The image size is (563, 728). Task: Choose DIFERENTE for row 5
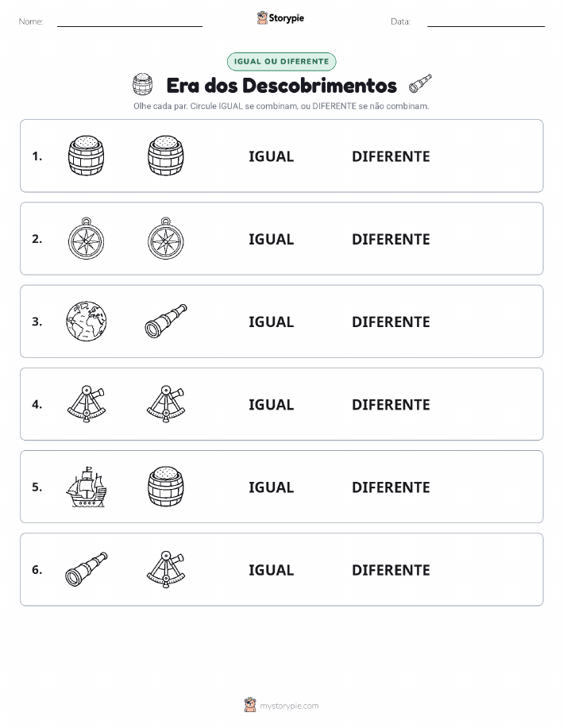click(x=391, y=487)
